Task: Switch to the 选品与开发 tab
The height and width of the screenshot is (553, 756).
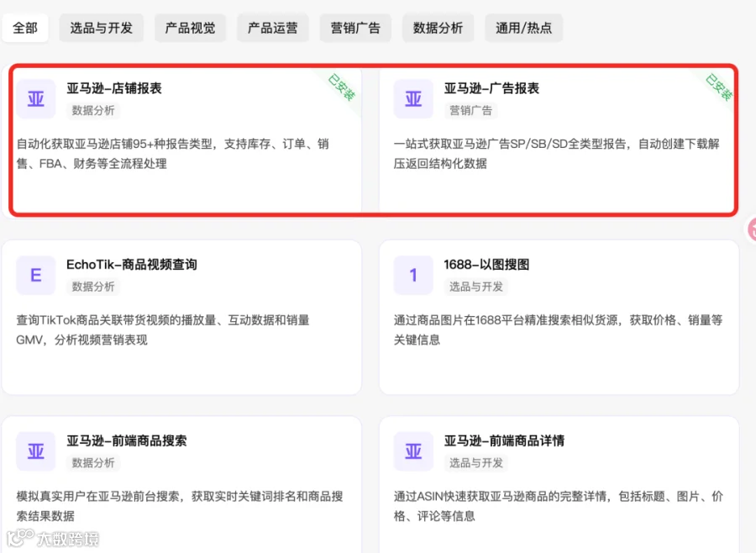Action: pos(102,28)
